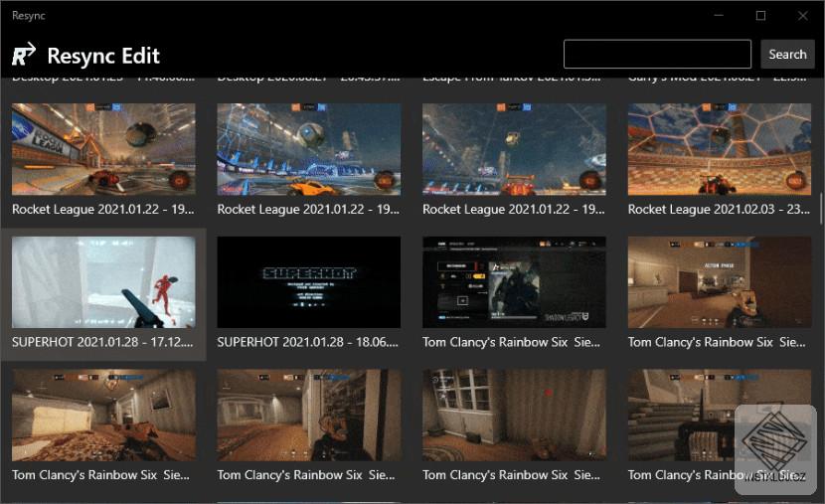Open Rainbow Six thumbnail with the window and red dot
Viewport: 825px width, 504px height.
514,415
